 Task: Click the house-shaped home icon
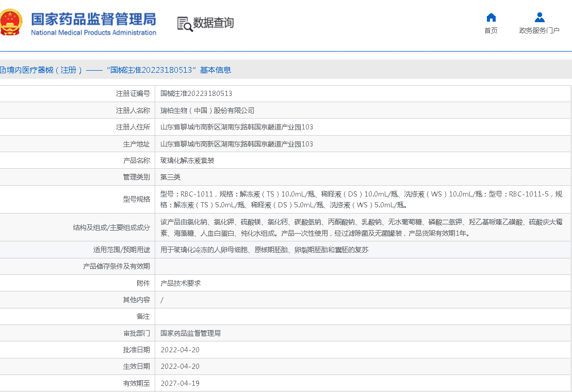[491, 18]
